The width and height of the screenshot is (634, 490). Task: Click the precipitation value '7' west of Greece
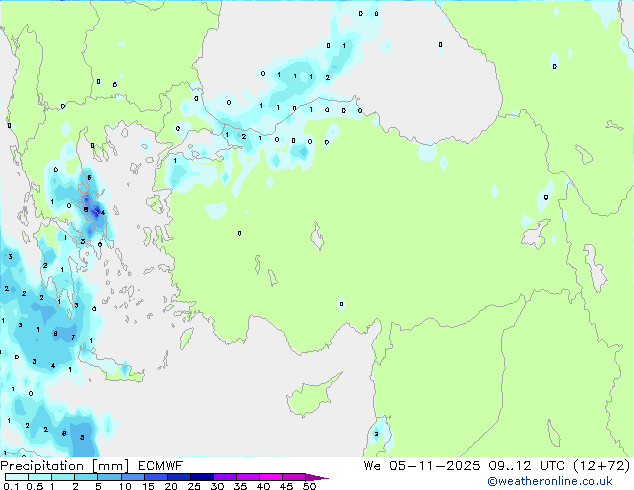click(73, 337)
